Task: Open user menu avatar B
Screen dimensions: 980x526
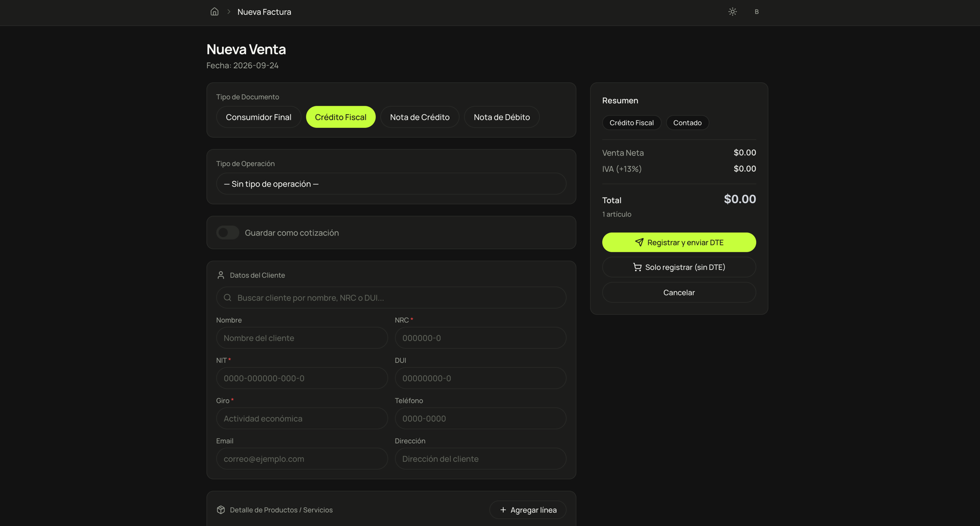Action: point(757,11)
